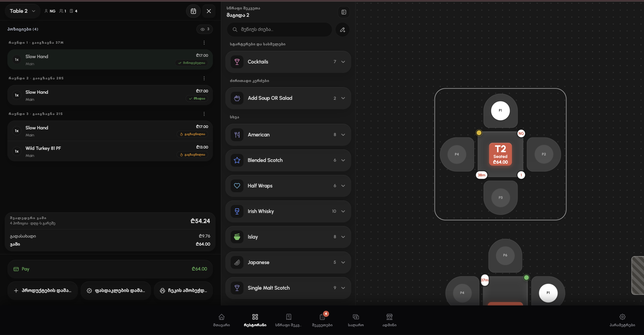Click the panel layout icon beside the menu header
Screen dimensions: 644x335
pos(344,12)
